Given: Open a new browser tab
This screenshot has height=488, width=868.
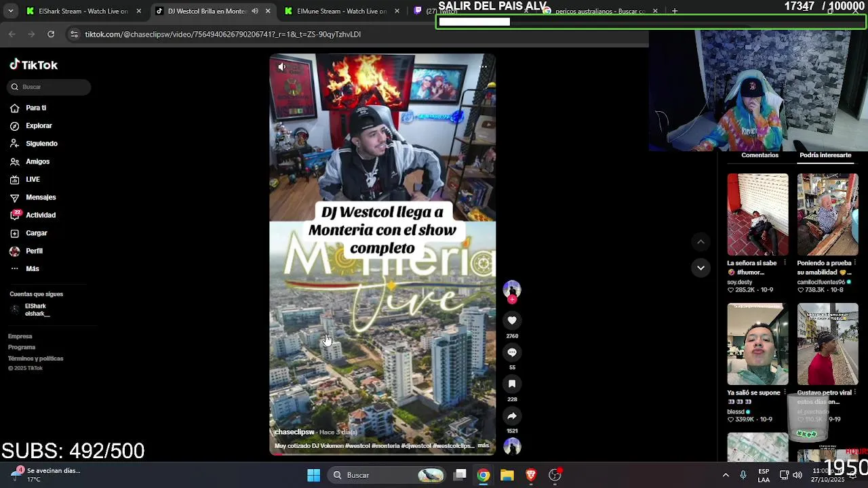Looking at the screenshot, I should click(x=674, y=11).
